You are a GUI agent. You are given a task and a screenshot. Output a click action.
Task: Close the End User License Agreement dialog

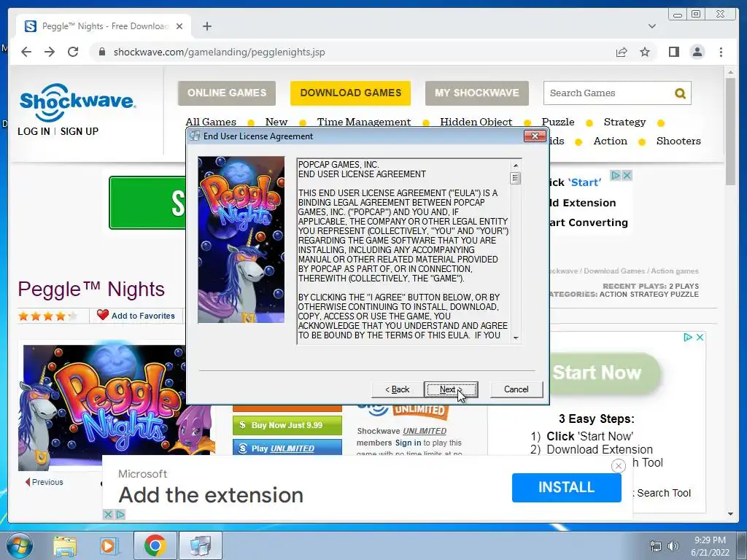[535, 136]
